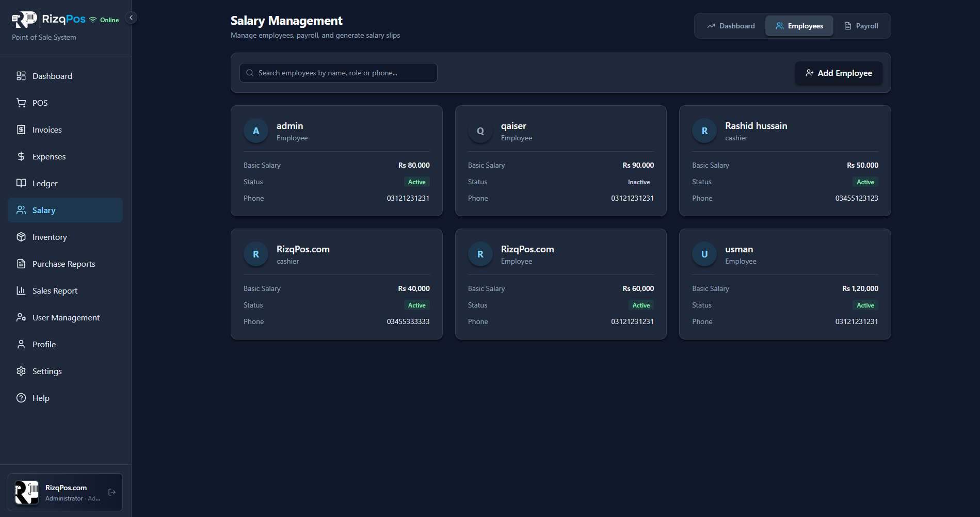Click the Settings gear icon
980x517 pixels.
pyautogui.click(x=21, y=371)
